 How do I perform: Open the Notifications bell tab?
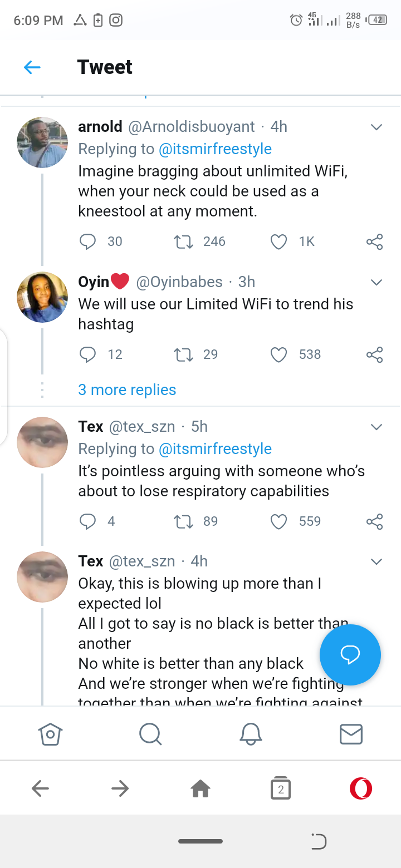click(x=251, y=734)
